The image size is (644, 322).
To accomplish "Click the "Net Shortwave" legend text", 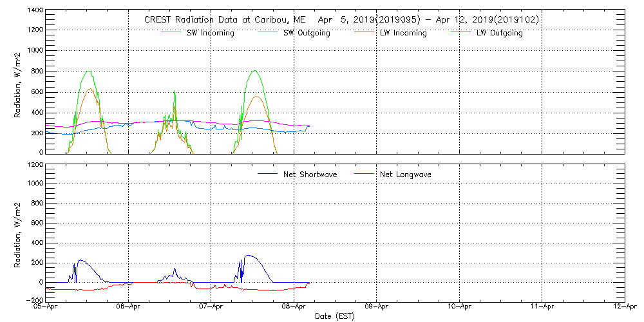I will [x=310, y=175].
